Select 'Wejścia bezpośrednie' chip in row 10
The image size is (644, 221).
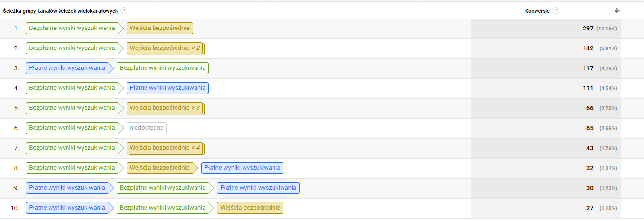point(250,208)
